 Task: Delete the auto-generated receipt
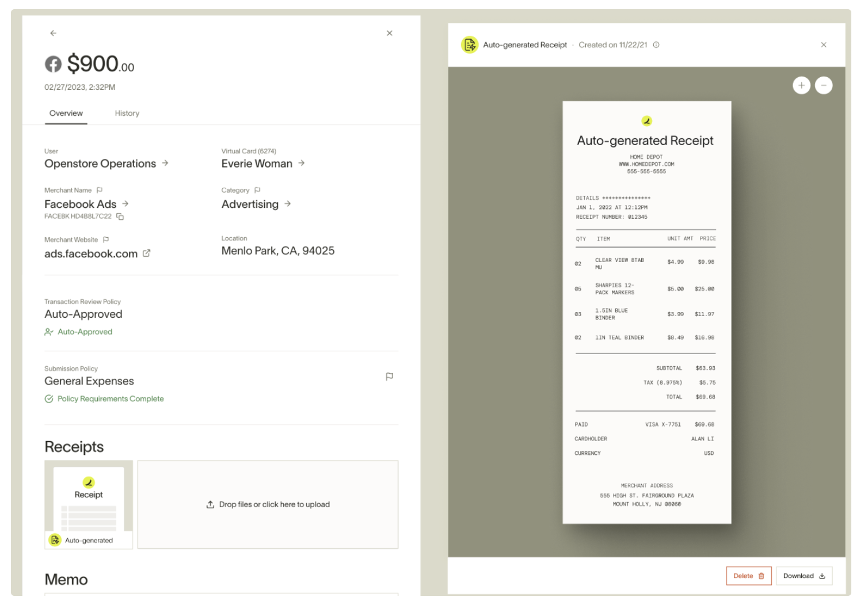click(748, 576)
